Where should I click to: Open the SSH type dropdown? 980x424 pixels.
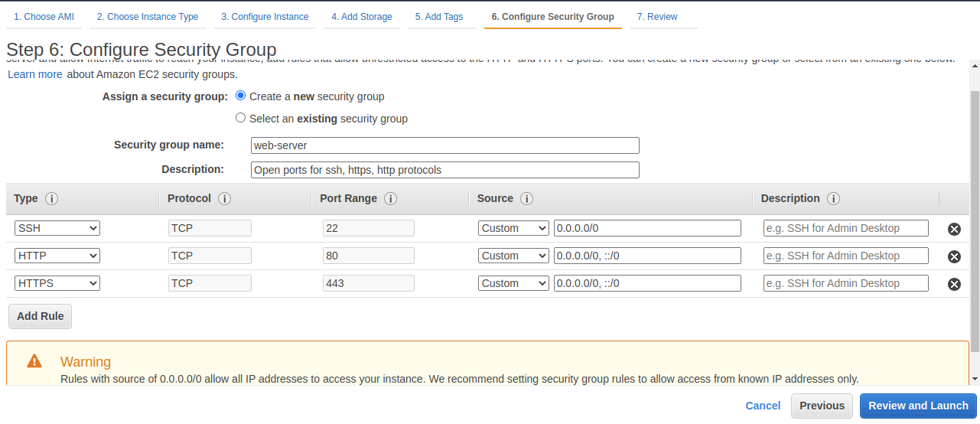pyautogui.click(x=57, y=228)
